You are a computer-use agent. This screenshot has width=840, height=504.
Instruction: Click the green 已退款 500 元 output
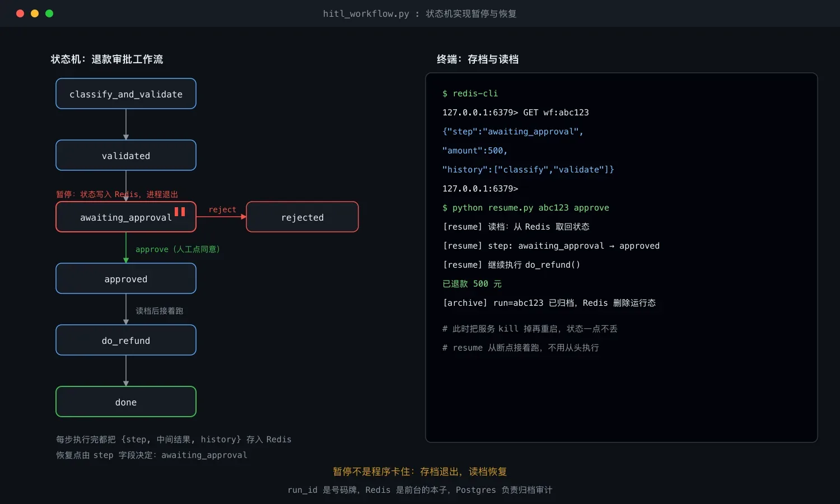472,284
